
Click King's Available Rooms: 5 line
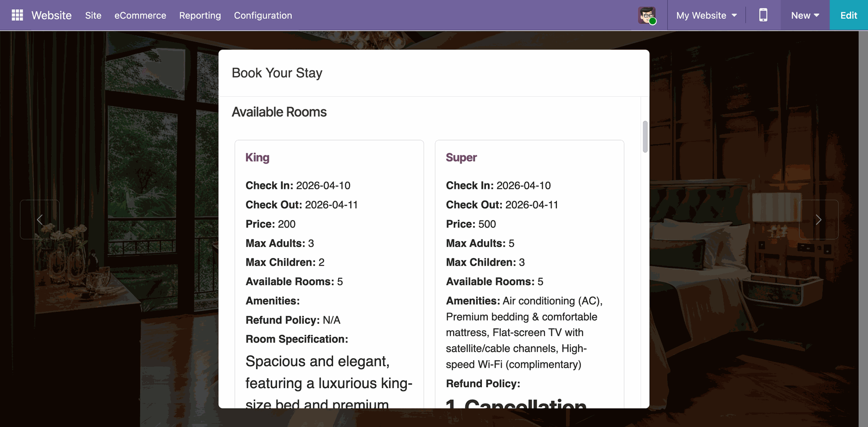pos(294,282)
